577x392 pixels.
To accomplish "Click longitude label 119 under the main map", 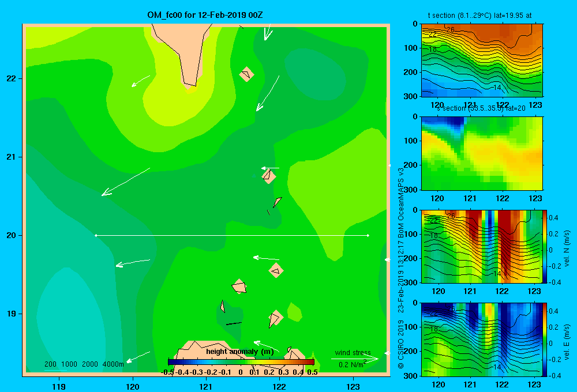I will pyautogui.click(x=59, y=386).
